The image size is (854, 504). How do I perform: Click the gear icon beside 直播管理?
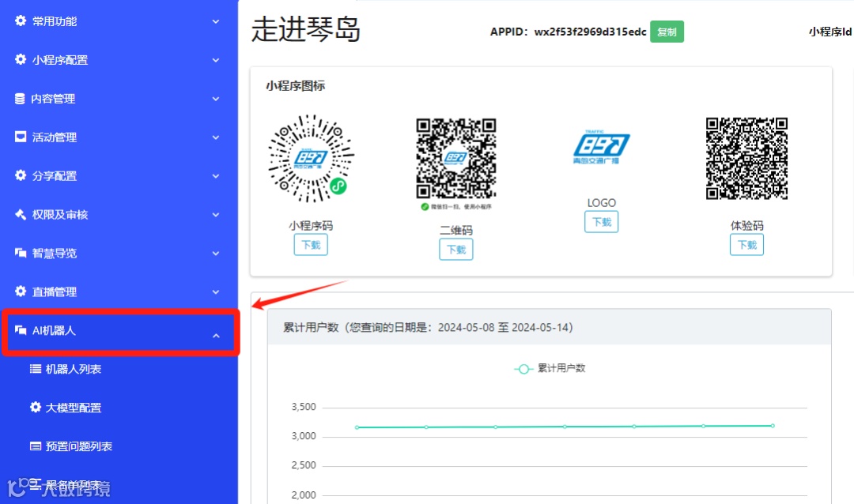(20, 291)
